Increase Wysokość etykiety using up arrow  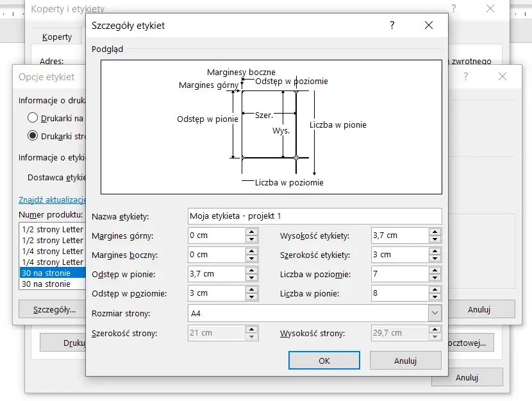tap(435, 232)
